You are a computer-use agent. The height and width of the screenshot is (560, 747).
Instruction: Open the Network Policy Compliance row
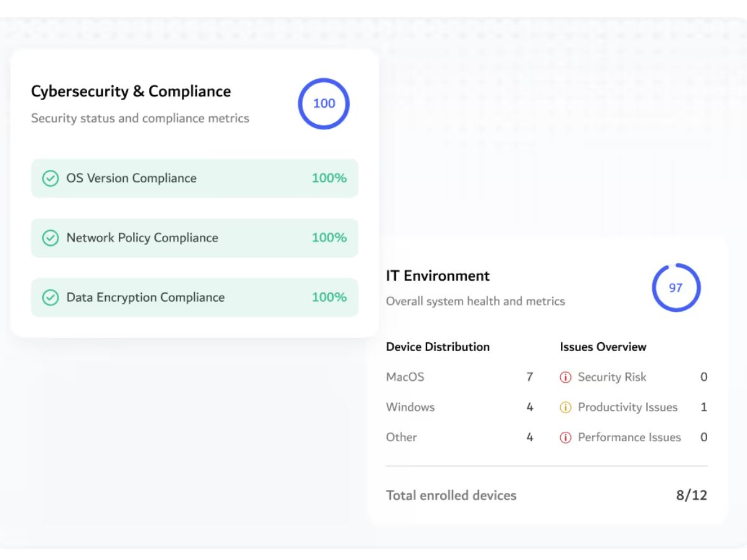coord(195,238)
